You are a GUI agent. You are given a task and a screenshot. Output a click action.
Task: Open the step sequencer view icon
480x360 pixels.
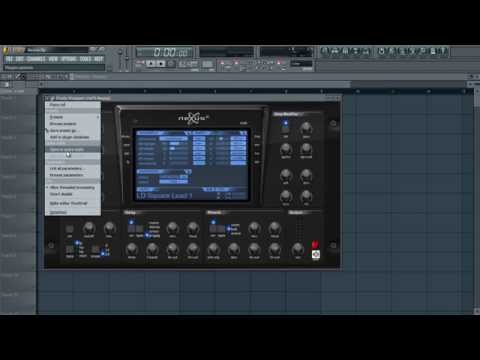(x=335, y=51)
